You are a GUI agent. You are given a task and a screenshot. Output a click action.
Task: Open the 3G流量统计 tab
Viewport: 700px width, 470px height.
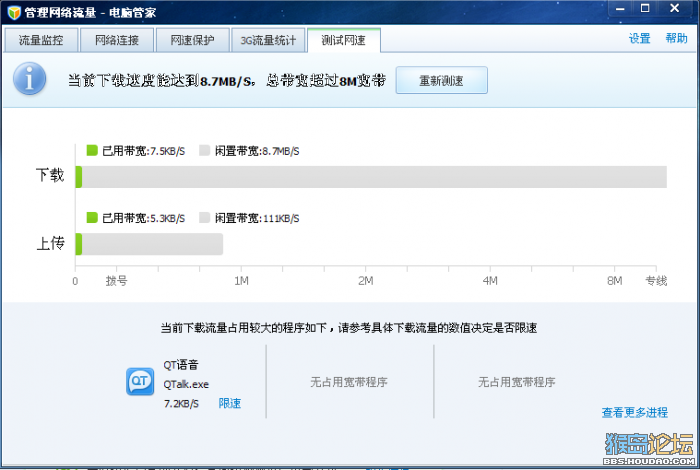(268, 40)
